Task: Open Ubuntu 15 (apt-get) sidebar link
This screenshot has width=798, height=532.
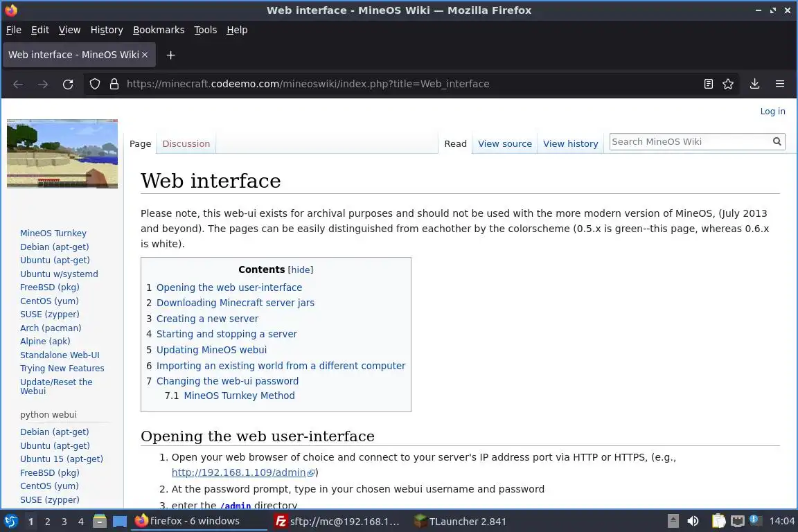Action: click(62, 459)
